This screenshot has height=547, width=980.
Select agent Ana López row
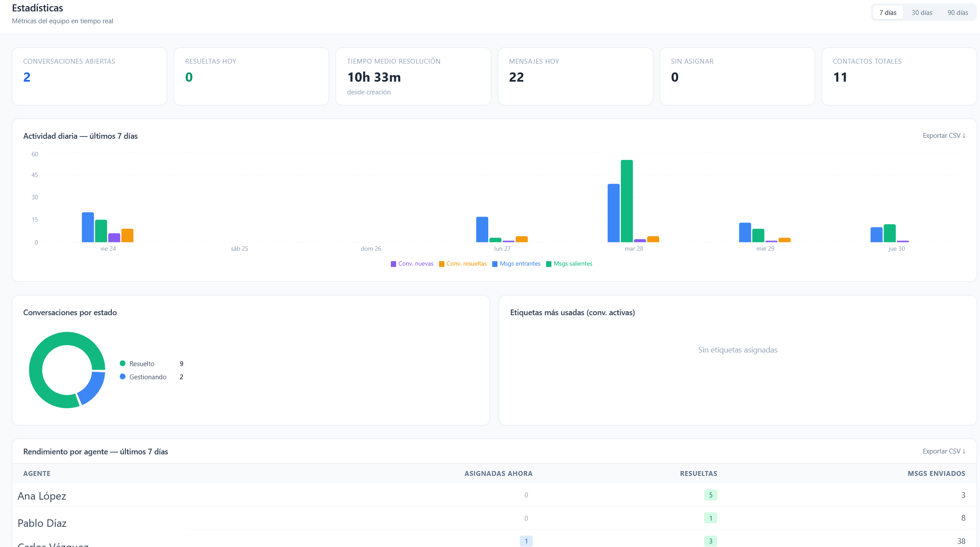[x=42, y=496]
